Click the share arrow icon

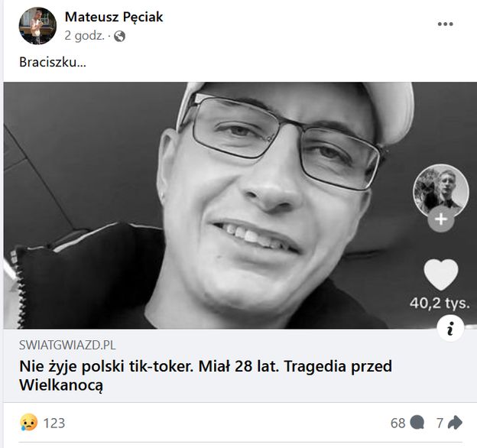456,423
